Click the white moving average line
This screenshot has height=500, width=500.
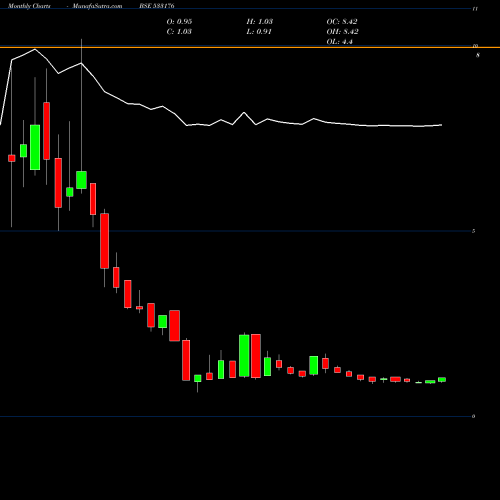pyautogui.click(x=221, y=120)
